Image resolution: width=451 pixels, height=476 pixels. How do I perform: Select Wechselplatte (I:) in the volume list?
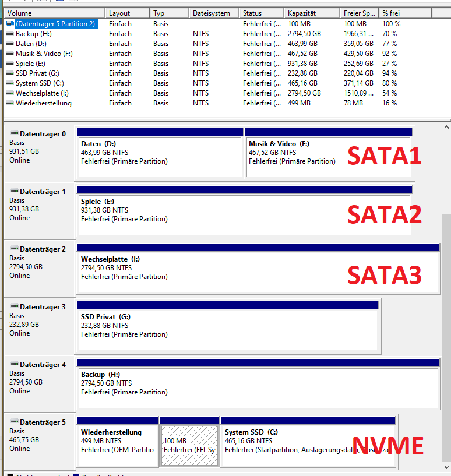[x=42, y=93]
